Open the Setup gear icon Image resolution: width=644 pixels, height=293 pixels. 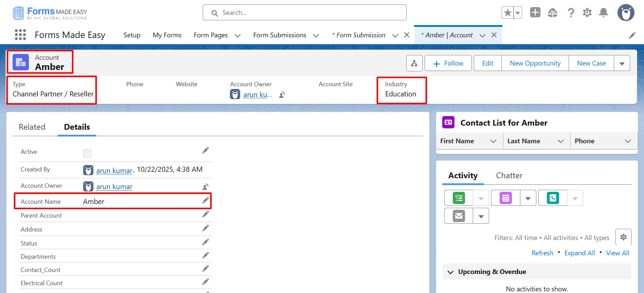click(587, 13)
